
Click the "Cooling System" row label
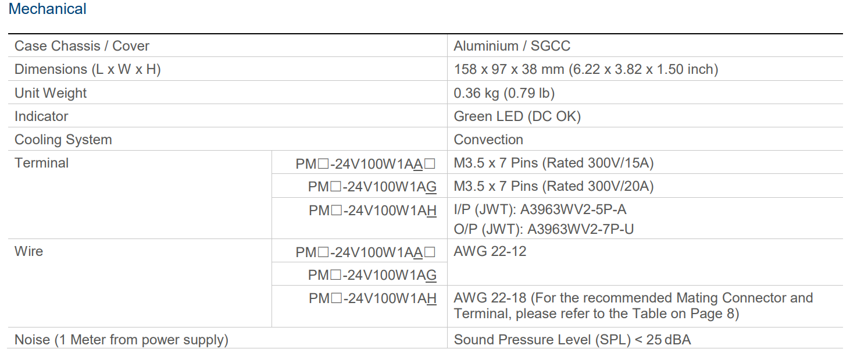click(x=63, y=140)
